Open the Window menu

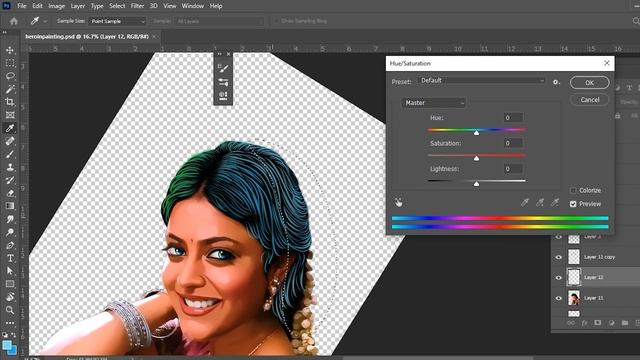pos(193,6)
